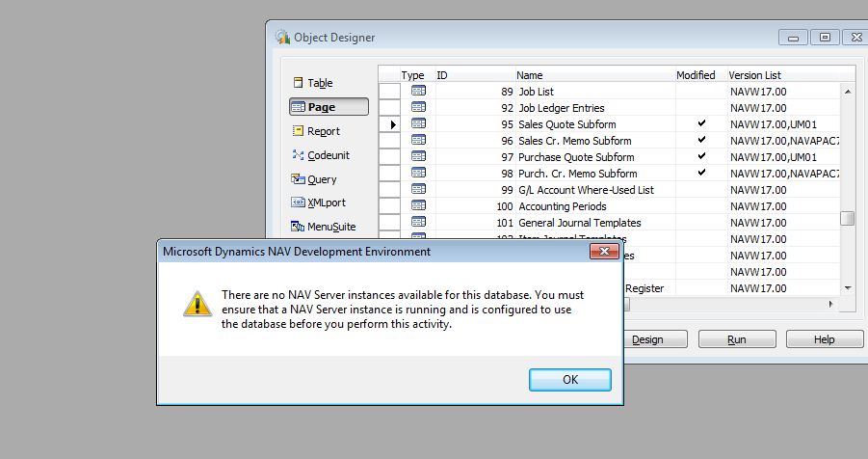Toggle Modified checkmark for Sales Cr. Memo Subform
The height and width of the screenshot is (459, 868).
tap(701, 140)
